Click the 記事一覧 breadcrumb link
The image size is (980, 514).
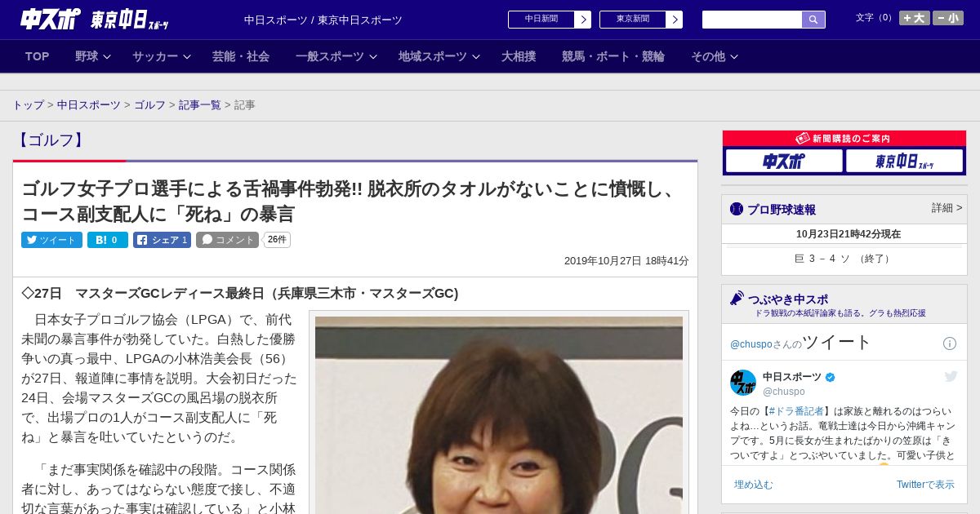[200, 105]
